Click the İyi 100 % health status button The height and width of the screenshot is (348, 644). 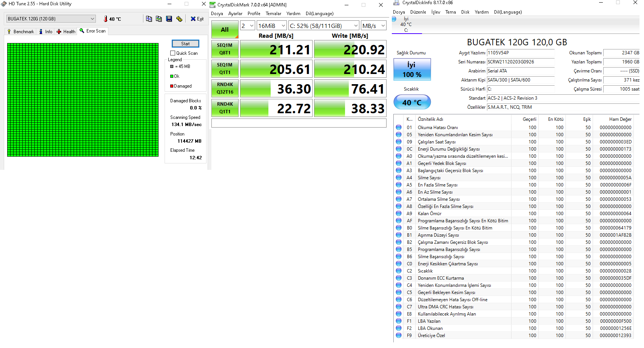412,69
